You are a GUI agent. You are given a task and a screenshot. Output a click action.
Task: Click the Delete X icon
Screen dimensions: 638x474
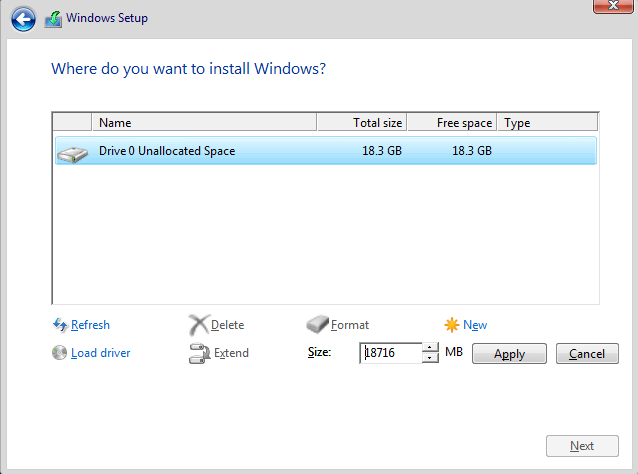pyautogui.click(x=199, y=325)
